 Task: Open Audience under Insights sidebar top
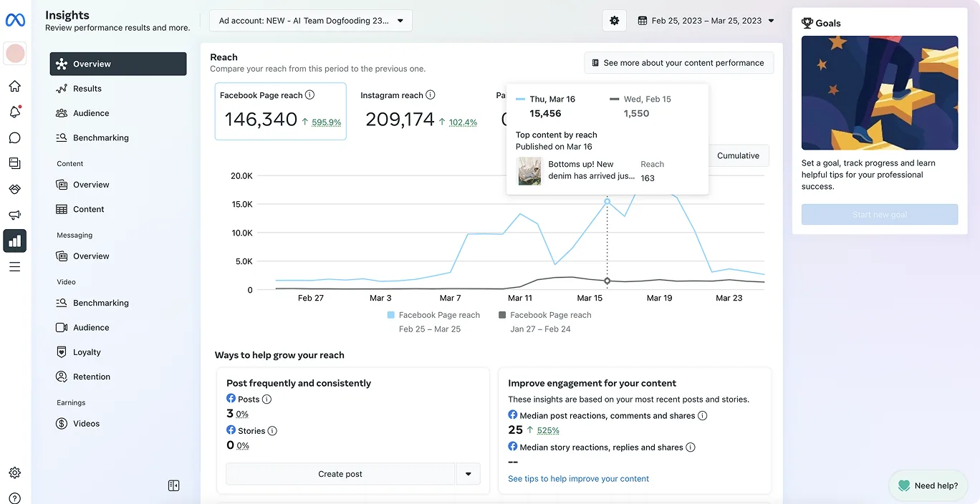point(118,113)
